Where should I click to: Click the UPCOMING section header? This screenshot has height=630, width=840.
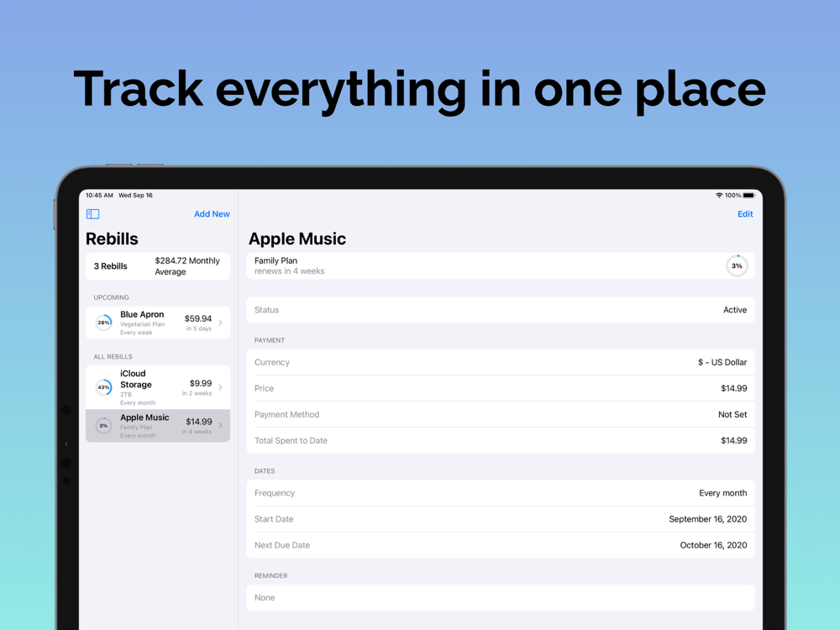pyautogui.click(x=112, y=297)
